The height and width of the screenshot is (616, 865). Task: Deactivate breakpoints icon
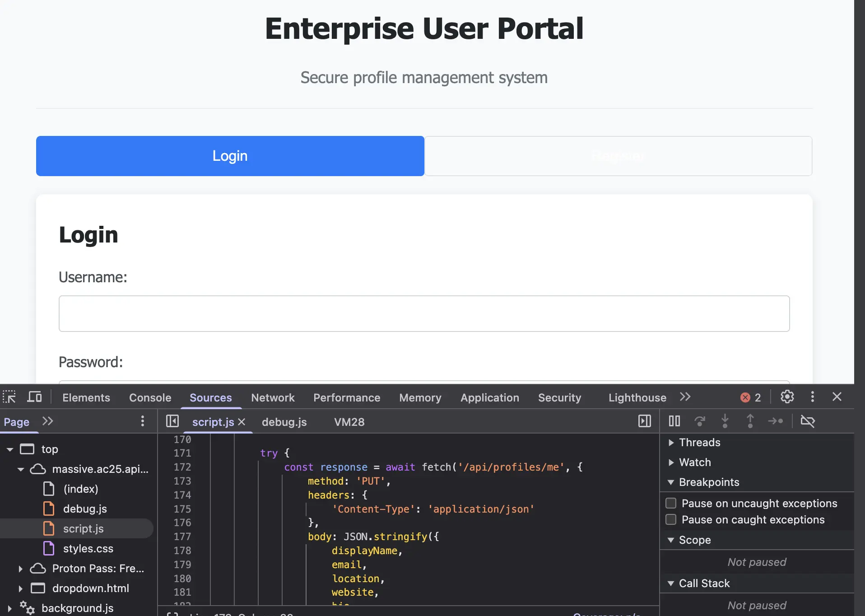coord(807,421)
